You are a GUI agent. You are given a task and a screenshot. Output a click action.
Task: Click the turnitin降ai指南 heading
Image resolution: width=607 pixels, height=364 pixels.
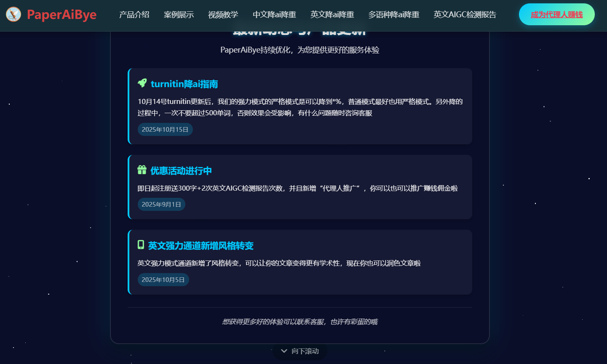tap(184, 84)
